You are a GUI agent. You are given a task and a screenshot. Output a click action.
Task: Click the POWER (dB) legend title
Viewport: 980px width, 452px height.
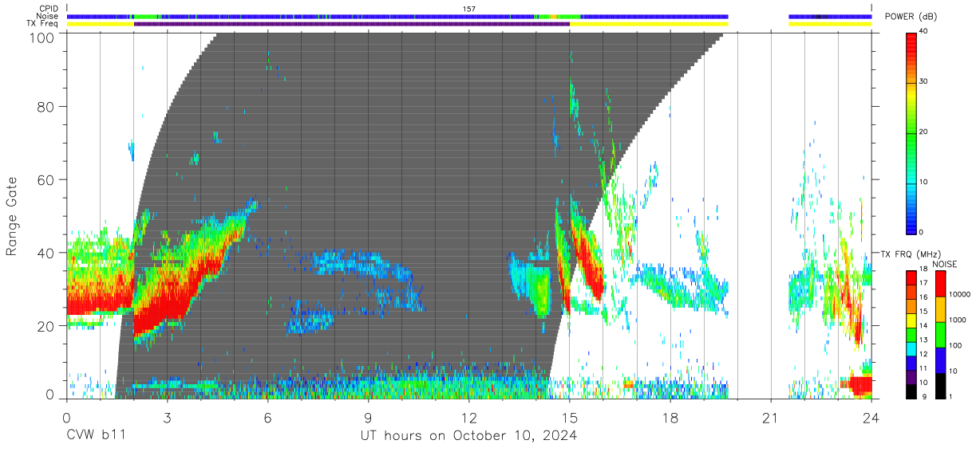point(910,17)
